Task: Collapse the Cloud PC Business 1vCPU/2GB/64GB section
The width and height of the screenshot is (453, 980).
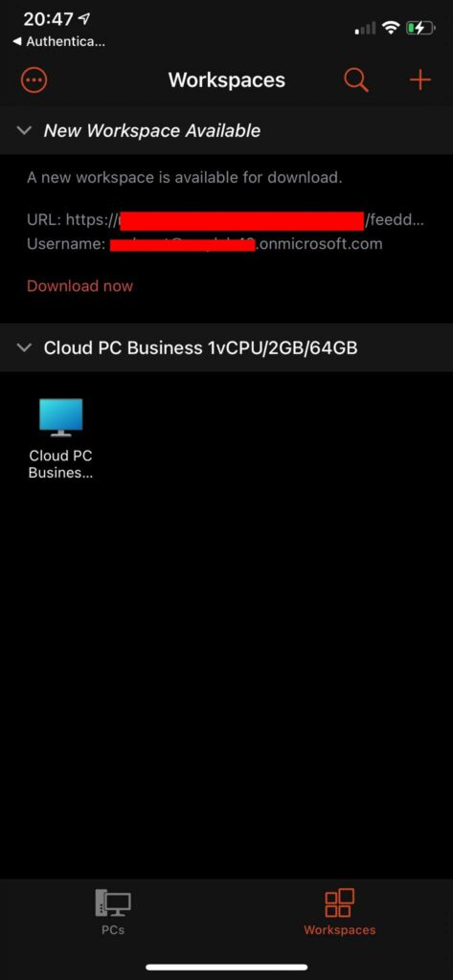Action: click(x=24, y=347)
